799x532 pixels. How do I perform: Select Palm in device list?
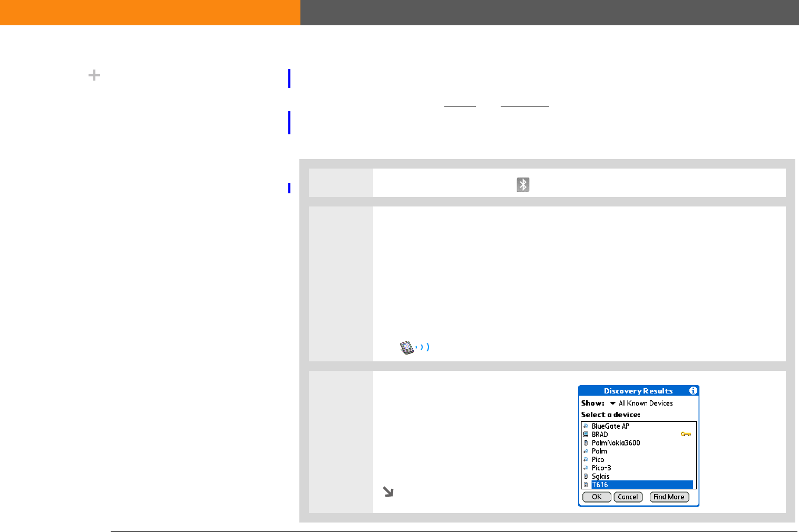pyautogui.click(x=599, y=451)
